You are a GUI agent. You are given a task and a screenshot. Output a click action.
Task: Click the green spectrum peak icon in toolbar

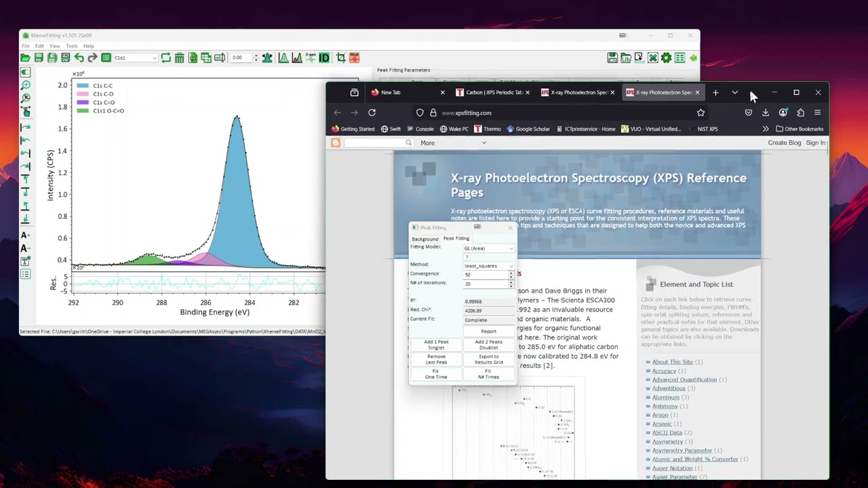[x=283, y=58]
